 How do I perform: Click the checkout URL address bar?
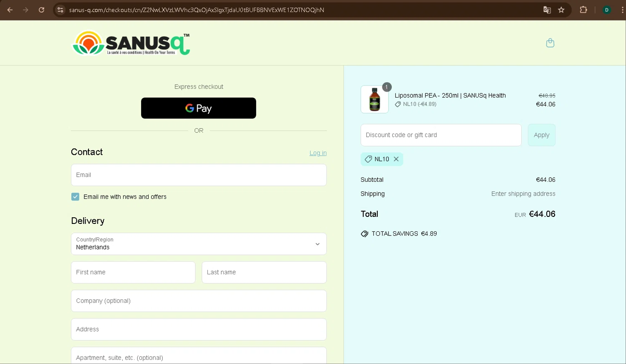coord(196,10)
